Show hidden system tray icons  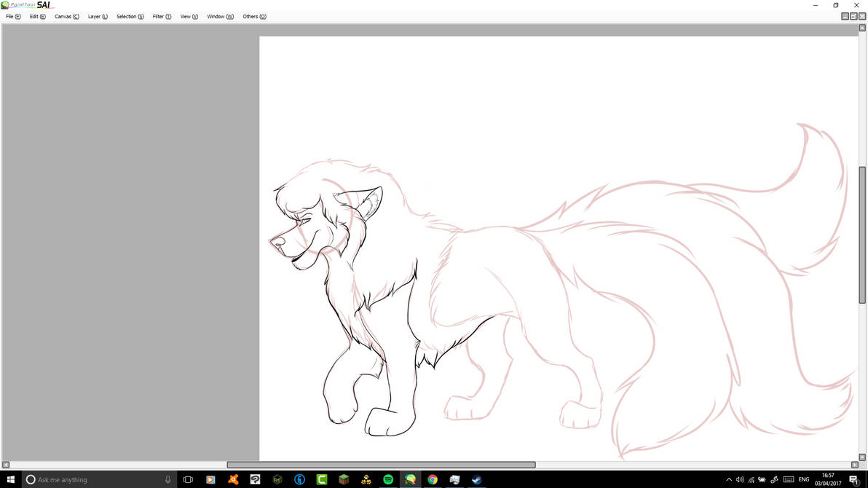pyautogui.click(x=728, y=480)
